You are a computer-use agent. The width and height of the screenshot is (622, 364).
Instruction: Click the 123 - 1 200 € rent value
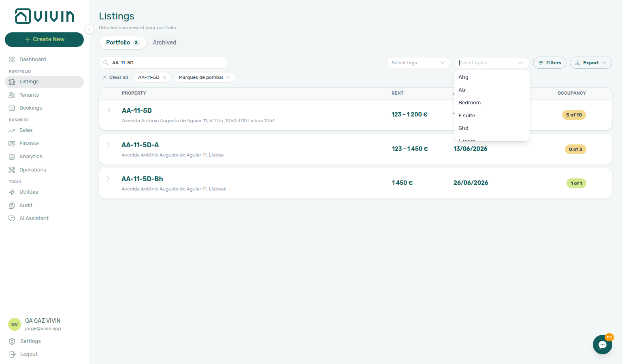click(409, 114)
